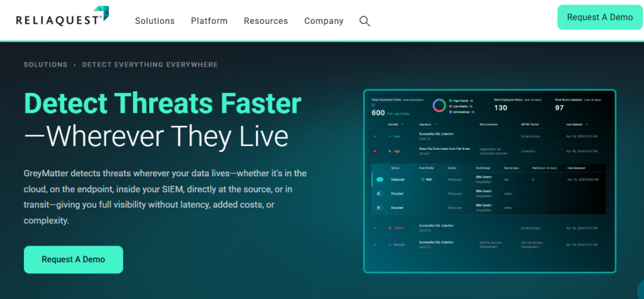Click the 70% high fidelity text

(x=398, y=113)
